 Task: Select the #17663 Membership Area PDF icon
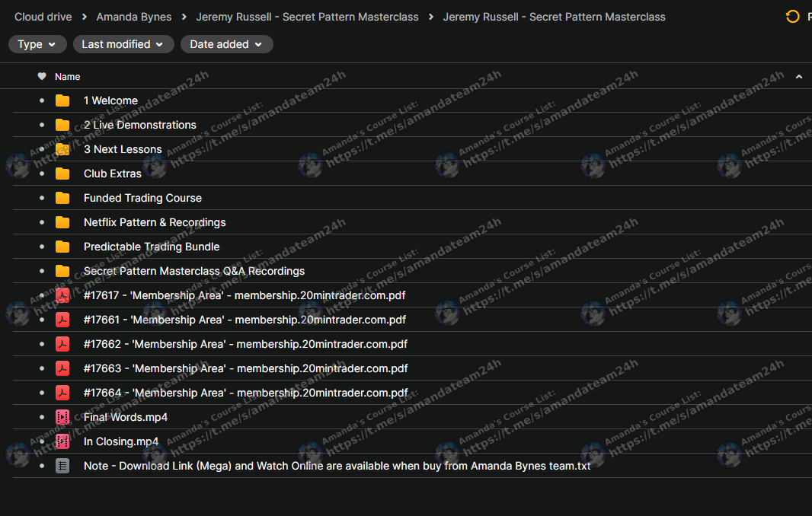tap(62, 368)
